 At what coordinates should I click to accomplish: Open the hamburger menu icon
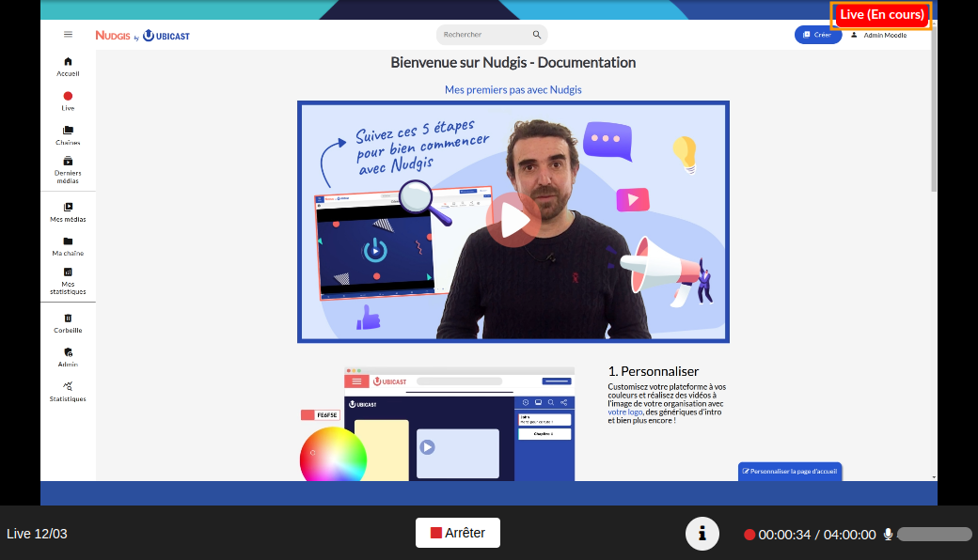pyautogui.click(x=68, y=34)
